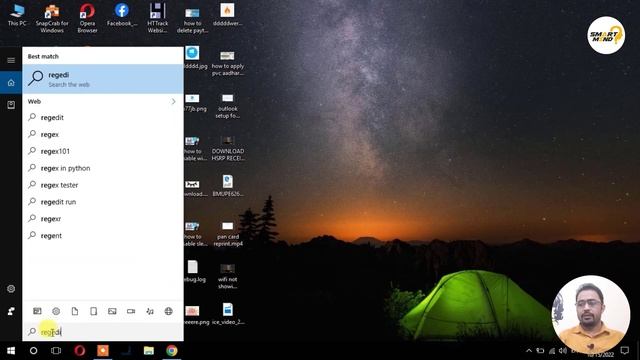This screenshot has width=640, height=360.
Task: Open File Explorer from taskbar
Action: pyautogui.click(x=149, y=351)
